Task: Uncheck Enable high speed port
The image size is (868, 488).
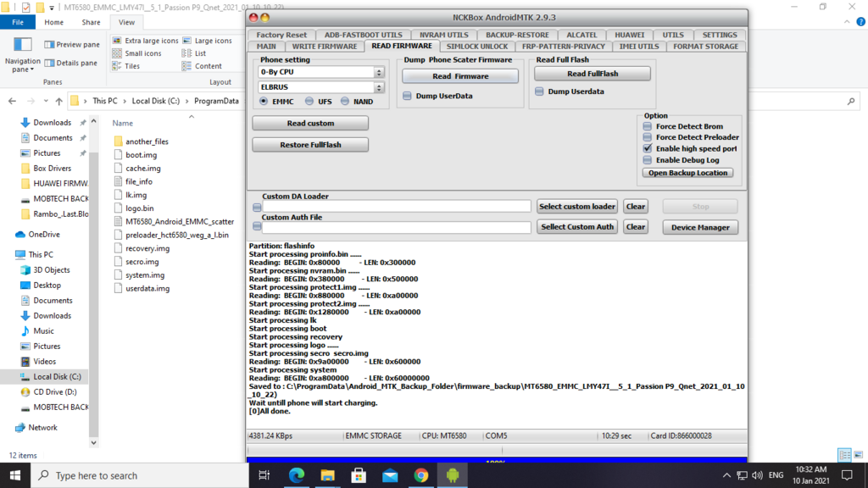Action: tap(647, 148)
